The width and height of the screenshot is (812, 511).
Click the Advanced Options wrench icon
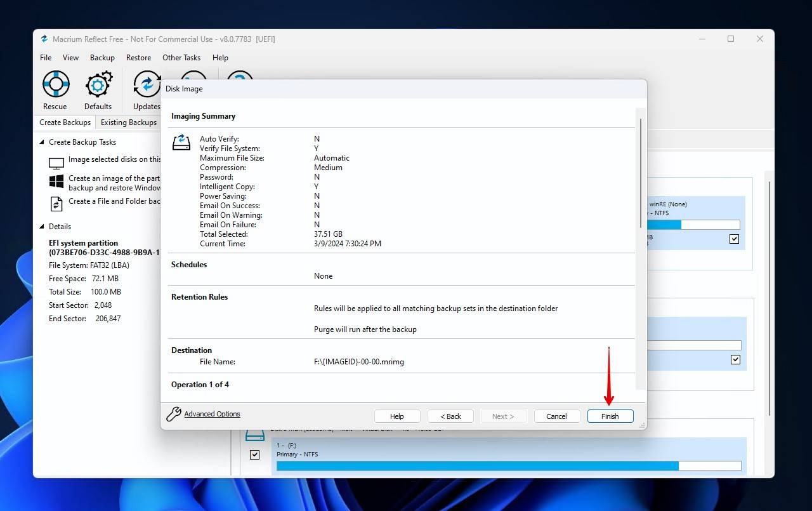172,413
